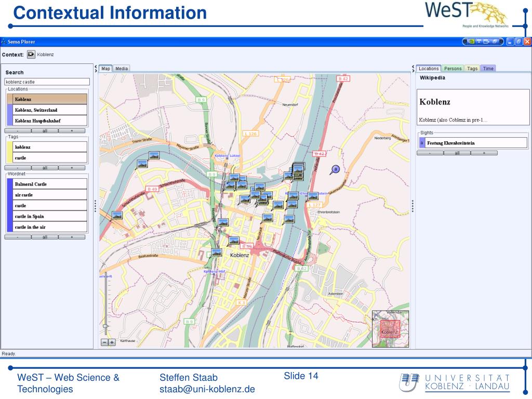
Task: Click the 'all' button under Locations list
Action: 45,130
